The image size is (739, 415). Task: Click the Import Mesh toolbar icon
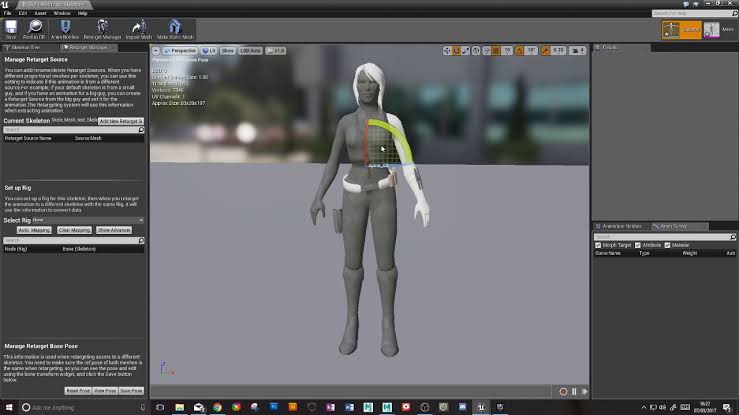[139, 29]
